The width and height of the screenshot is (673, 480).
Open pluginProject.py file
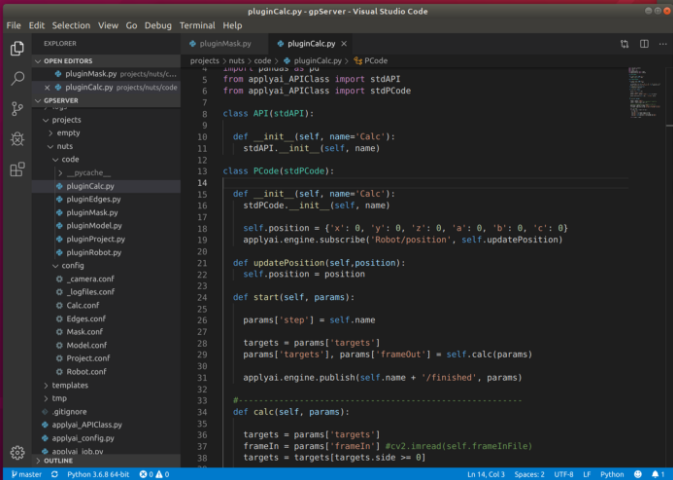106,239
